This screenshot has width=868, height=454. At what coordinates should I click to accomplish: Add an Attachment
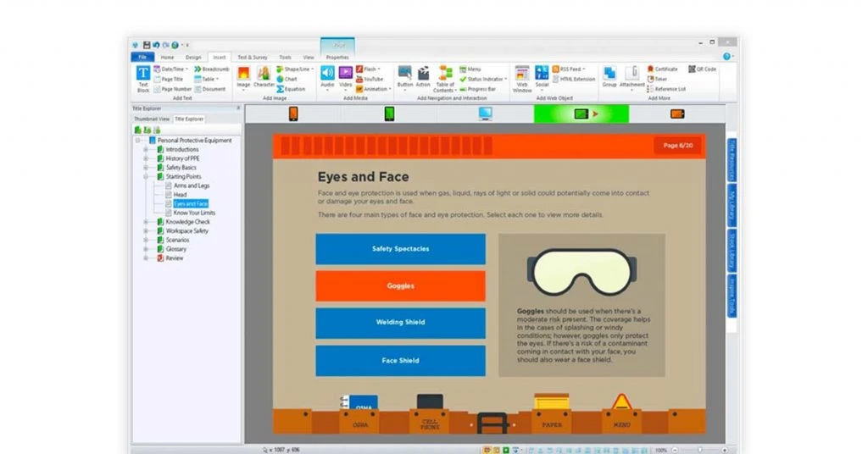pyautogui.click(x=632, y=77)
